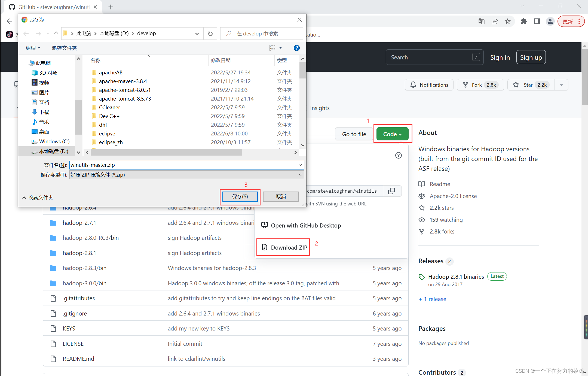Click the share page icon in Chrome

click(495, 21)
